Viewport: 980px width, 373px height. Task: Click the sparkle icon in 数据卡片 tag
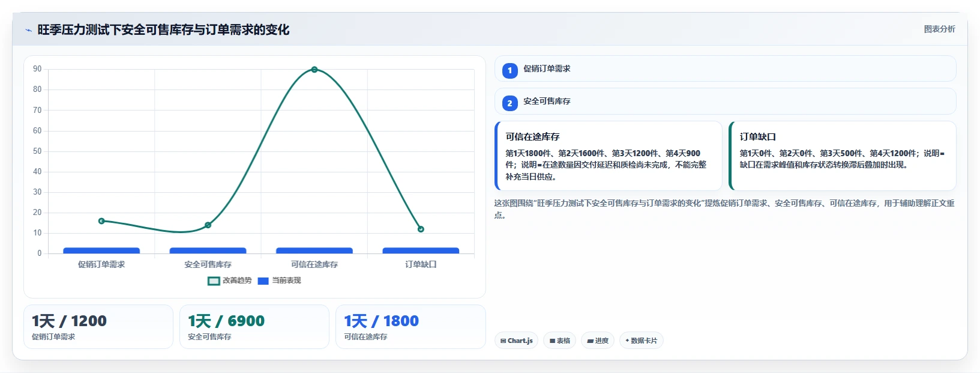click(x=627, y=341)
